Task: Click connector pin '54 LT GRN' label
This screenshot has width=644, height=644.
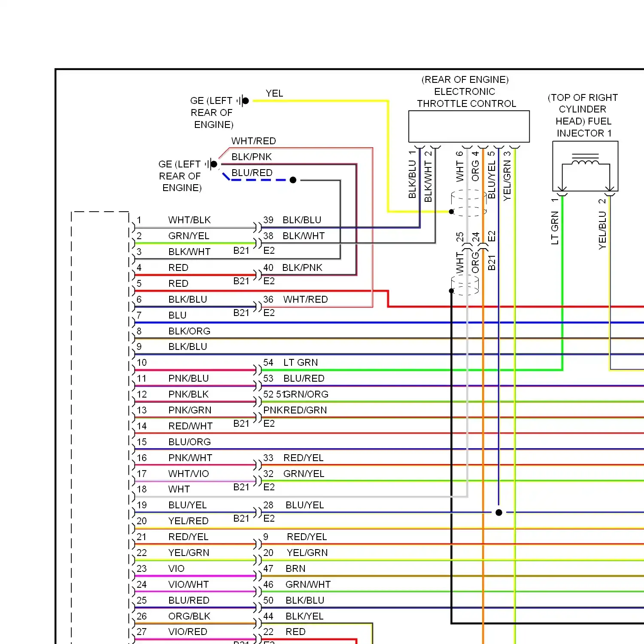Action: (x=291, y=362)
